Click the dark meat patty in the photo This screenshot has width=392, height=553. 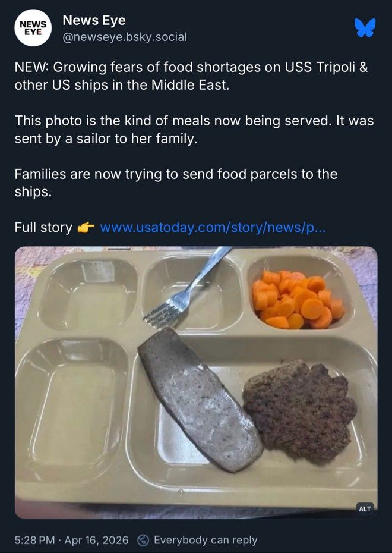pos(300,411)
